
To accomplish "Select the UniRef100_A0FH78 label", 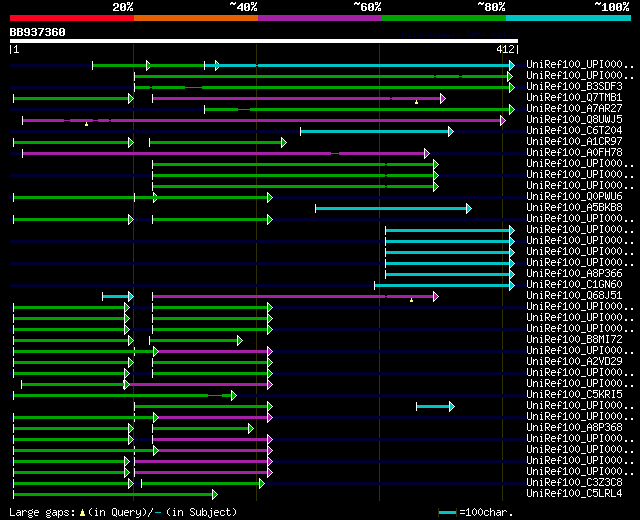I will [574, 153].
